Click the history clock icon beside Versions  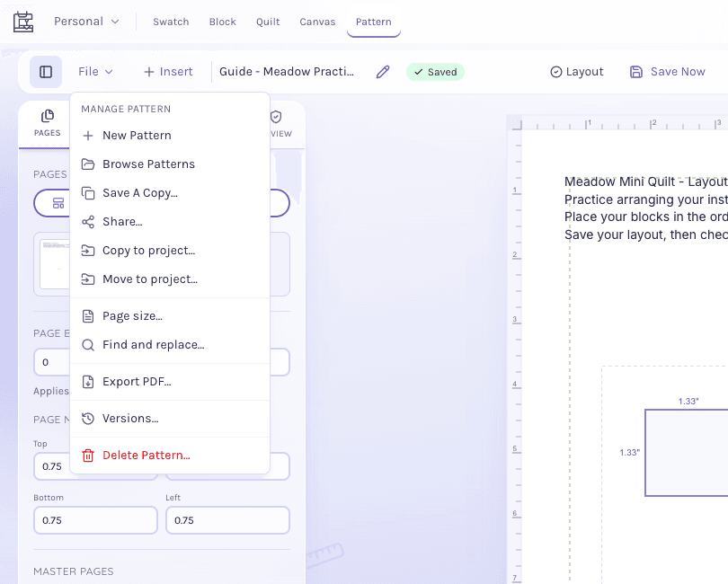(88, 419)
